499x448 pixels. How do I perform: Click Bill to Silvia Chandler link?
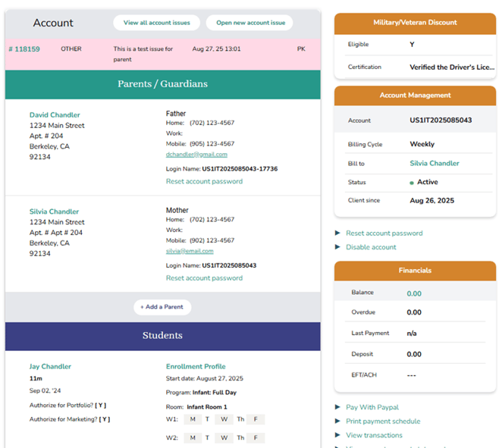[435, 163]
